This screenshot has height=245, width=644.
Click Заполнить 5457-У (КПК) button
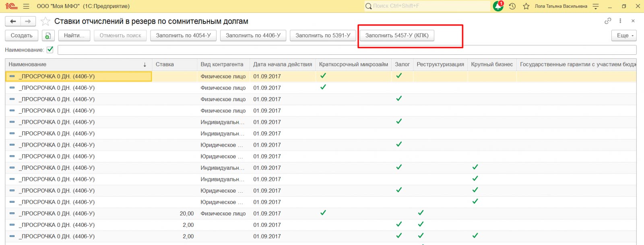tap(397, 35)
